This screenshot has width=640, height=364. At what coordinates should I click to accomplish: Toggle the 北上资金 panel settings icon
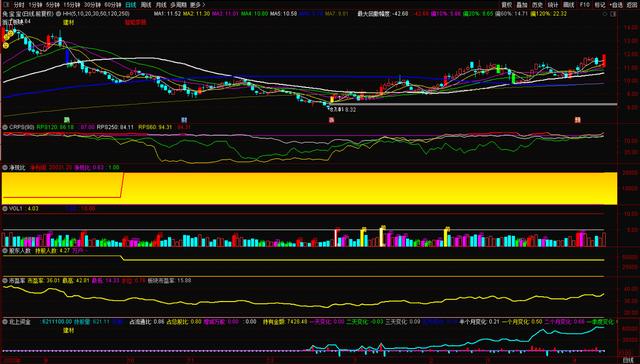[x=5, y=322]
